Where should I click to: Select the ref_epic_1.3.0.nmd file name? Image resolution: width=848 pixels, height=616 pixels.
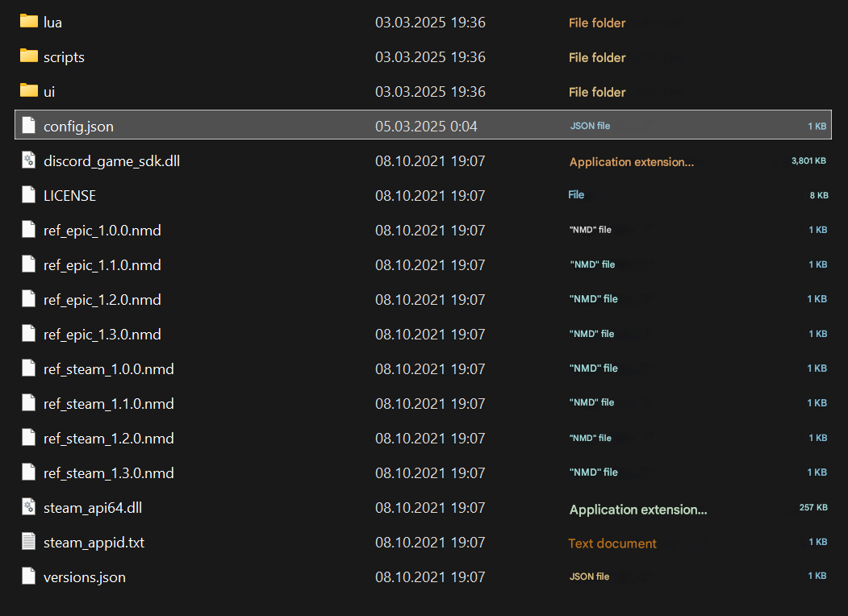pyautogui.click(x=102, y=335)
